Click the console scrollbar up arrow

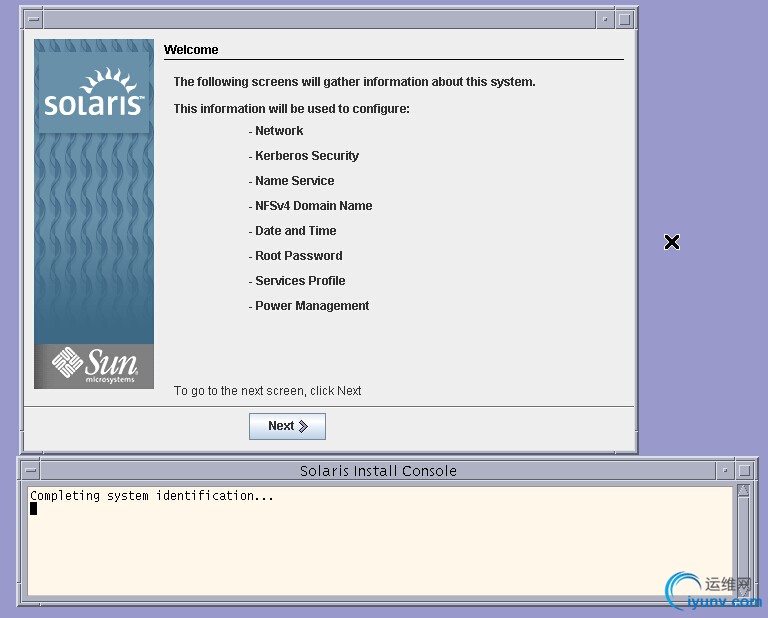(x=743, y=491)
